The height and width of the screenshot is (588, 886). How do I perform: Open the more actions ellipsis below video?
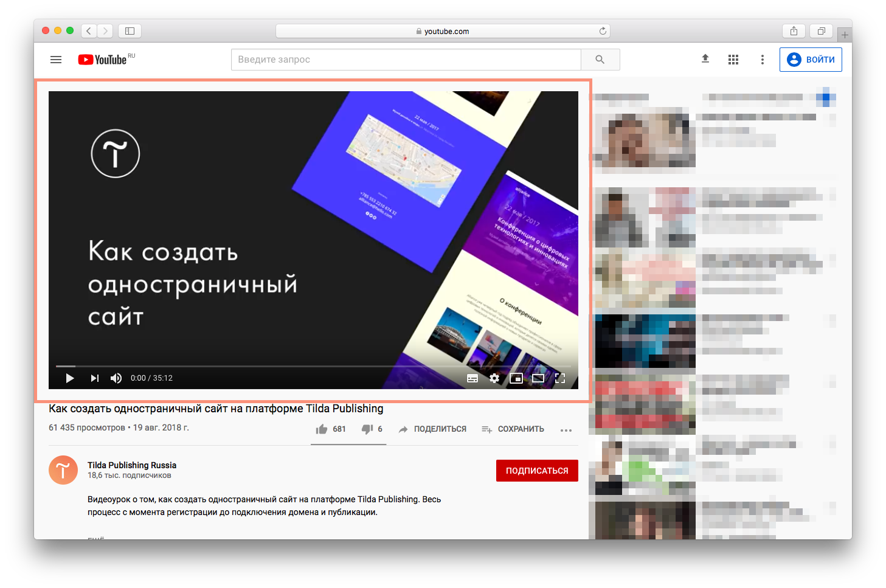pos(566,430)
